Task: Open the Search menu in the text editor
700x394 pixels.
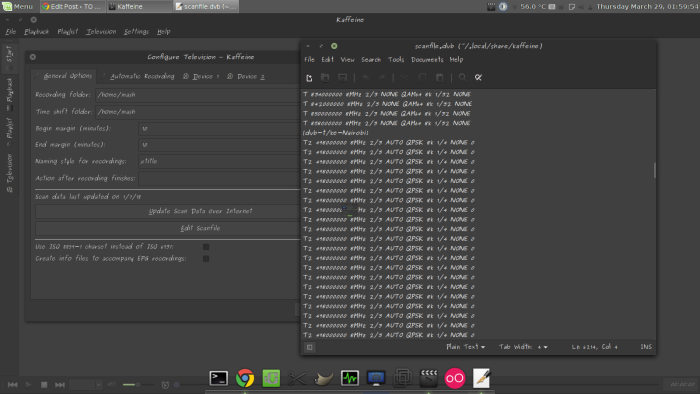Action: click(371, 59)
